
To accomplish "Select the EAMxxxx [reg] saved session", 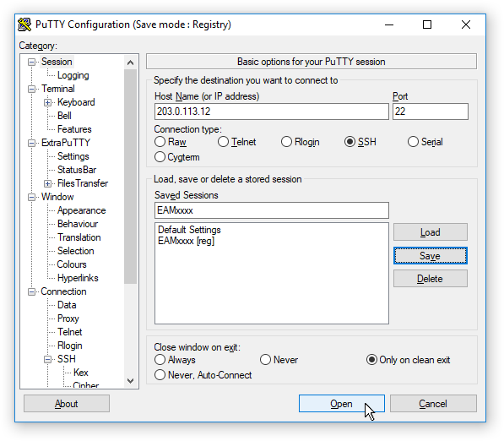I will point(186,241).
